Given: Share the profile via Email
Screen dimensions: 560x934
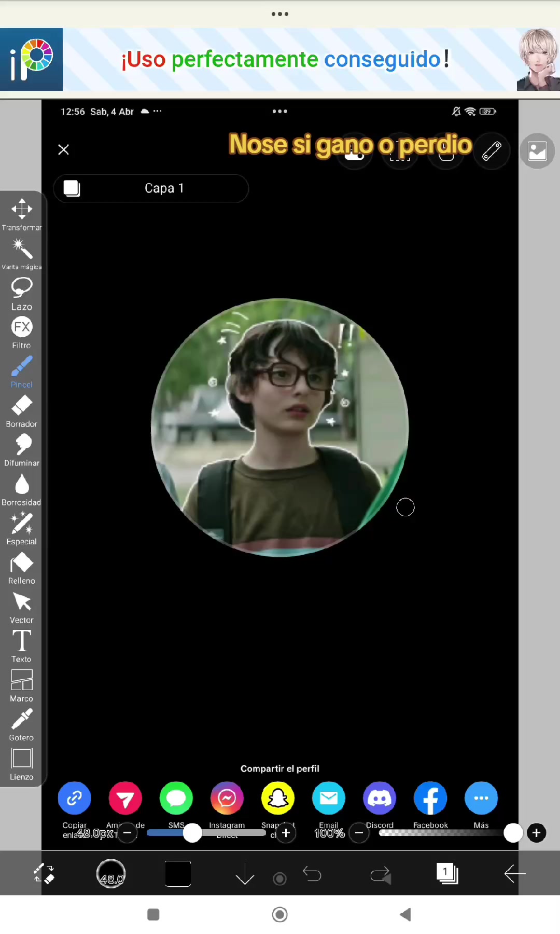Looking at the screenshot, I should (x=328, y=798).
